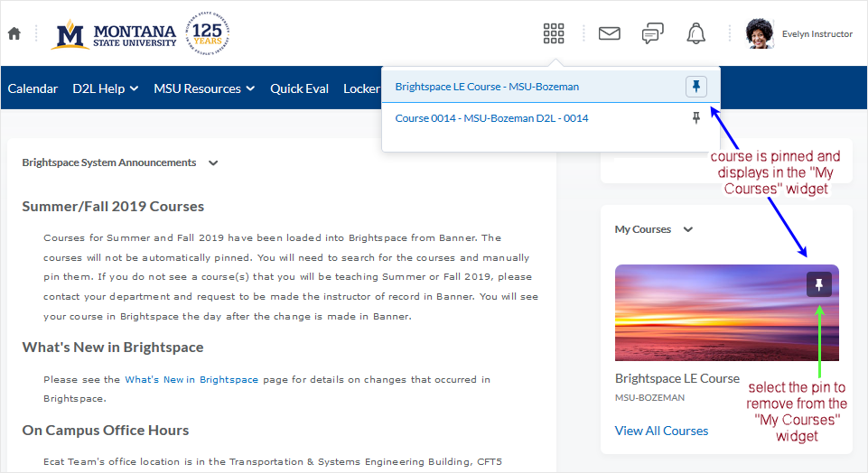This screenshot has height=473, width=868.
Task: Open Quick Eval from the navbar
Action: (x=299, y=88)
